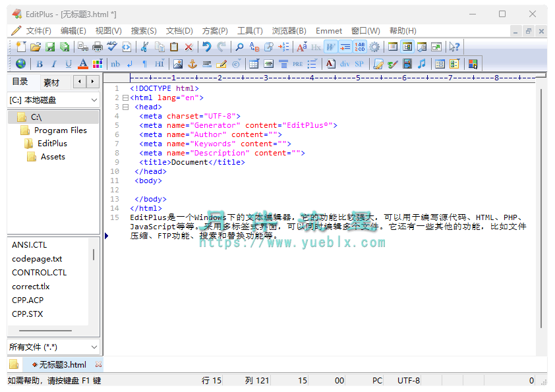The image size is (555, 392).
Task: Open the font color A icon
Action: (83, 64)
